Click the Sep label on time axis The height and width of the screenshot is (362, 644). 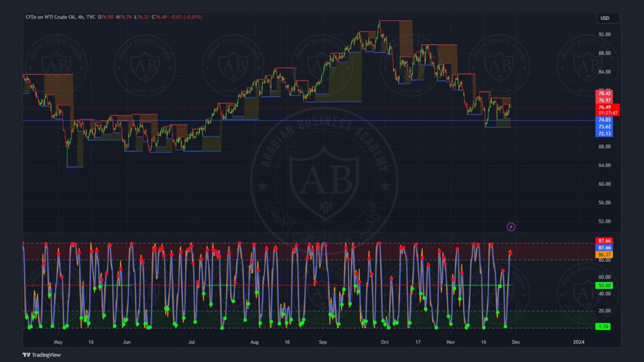click(323, 342)
